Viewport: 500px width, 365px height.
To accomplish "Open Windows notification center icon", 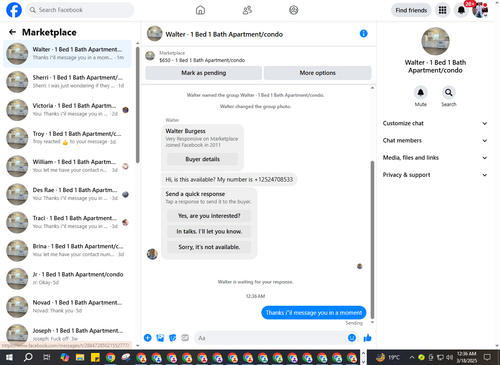I will (487, 358).
